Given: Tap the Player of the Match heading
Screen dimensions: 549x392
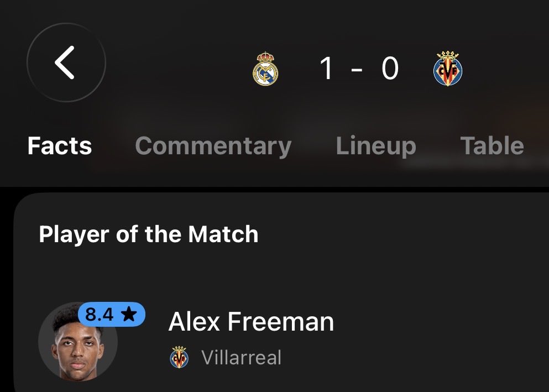Looking at the screenshot, I should pos(149,234).
